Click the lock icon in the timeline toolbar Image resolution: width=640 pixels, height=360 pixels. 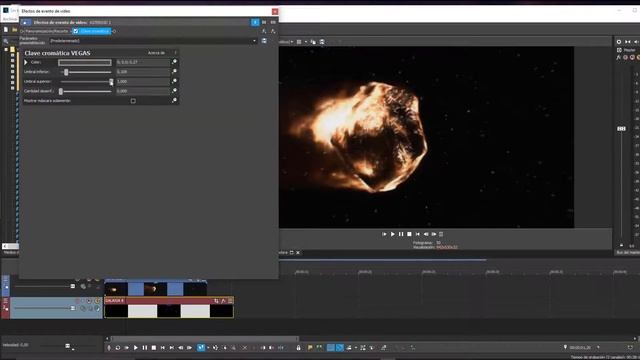[x=298, y=348]
